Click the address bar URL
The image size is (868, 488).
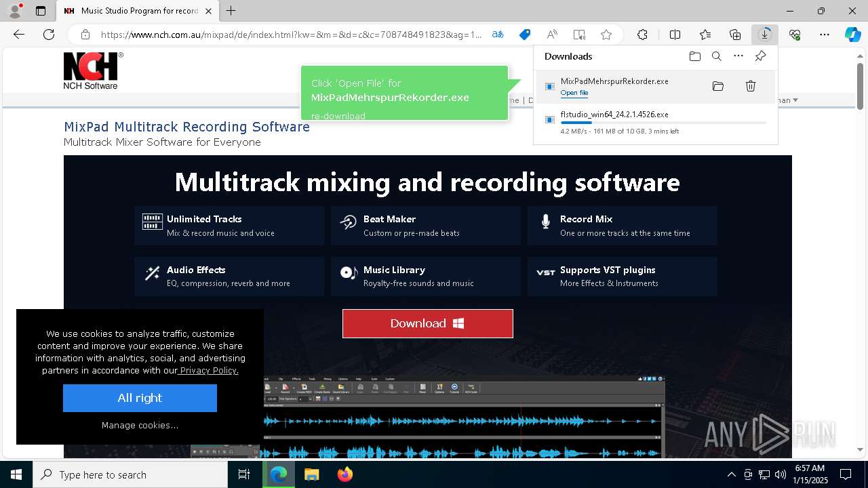(x=292, y=35)
